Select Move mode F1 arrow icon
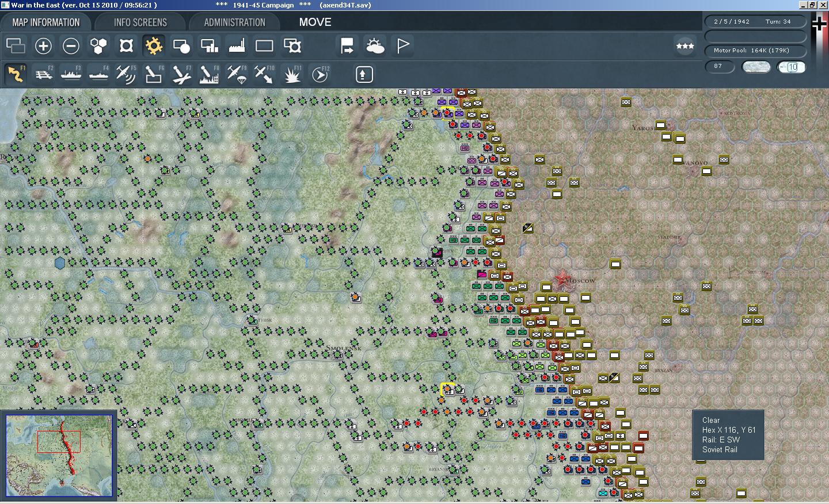This screenshot has width=829, height=504. click(16, 74)
